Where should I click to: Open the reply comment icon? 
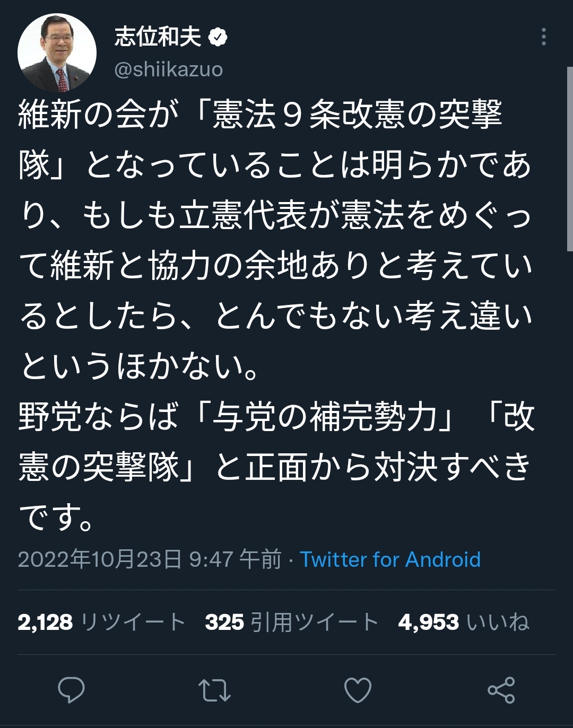pyautogui.click(x=71, y=690)
